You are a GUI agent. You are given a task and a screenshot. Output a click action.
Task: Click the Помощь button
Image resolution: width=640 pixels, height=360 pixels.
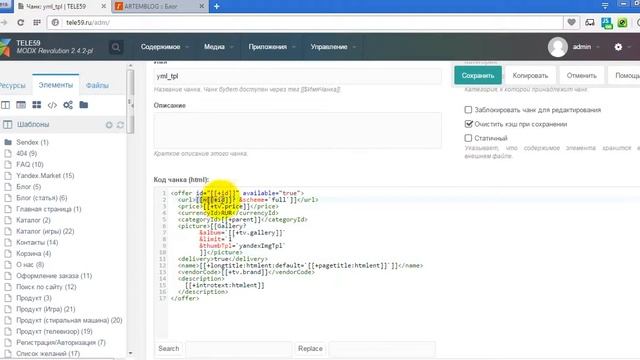(x=624, y=76)
